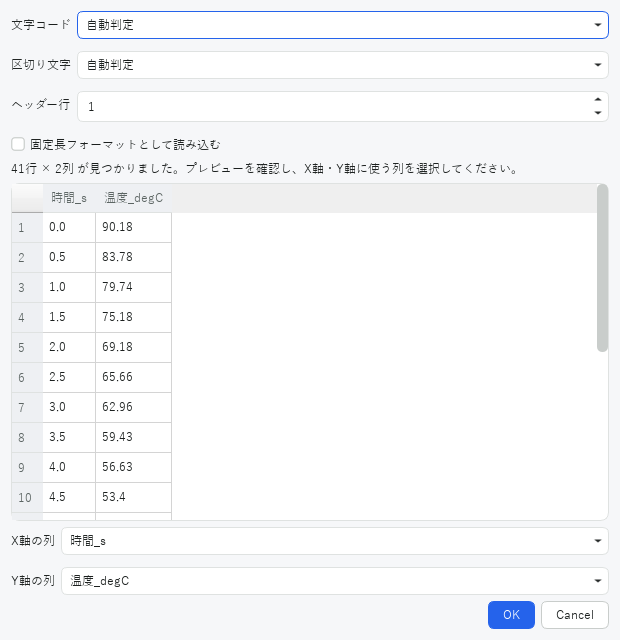Click time cell 2.0
This screenshot has height=640, width=620.
tap(69, 347)
